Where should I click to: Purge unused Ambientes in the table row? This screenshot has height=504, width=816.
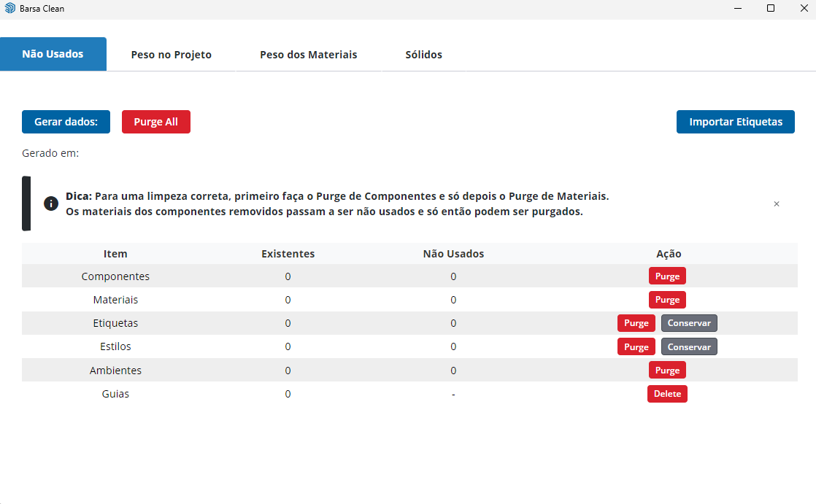tap(667, 371)
